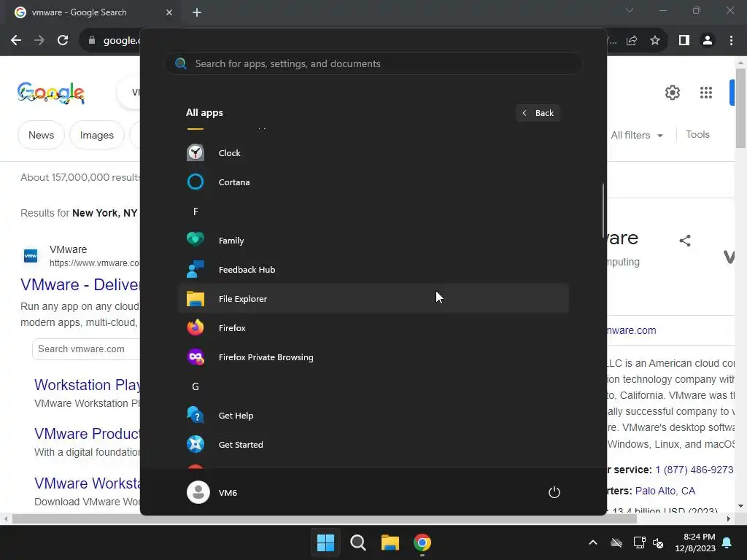Screen dimensions: 747x560
Task: Click the power button in Start menu
Action: coord(554,492)
